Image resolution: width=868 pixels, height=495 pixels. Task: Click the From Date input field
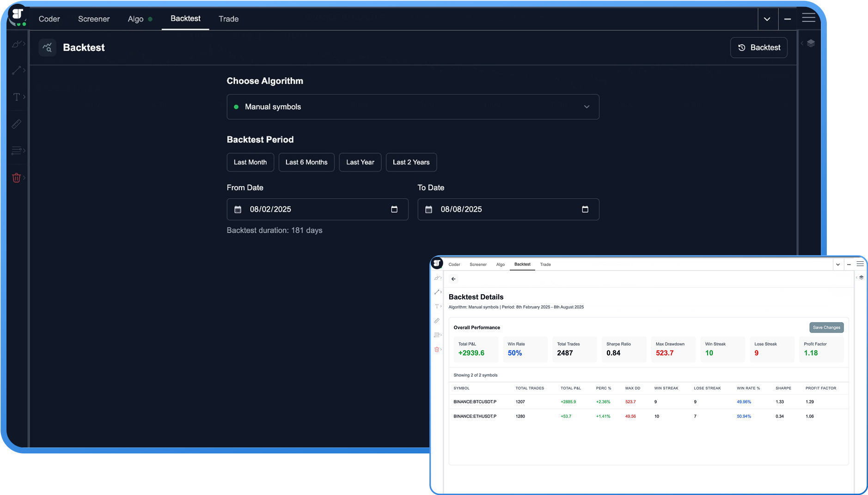pos(318,209)
